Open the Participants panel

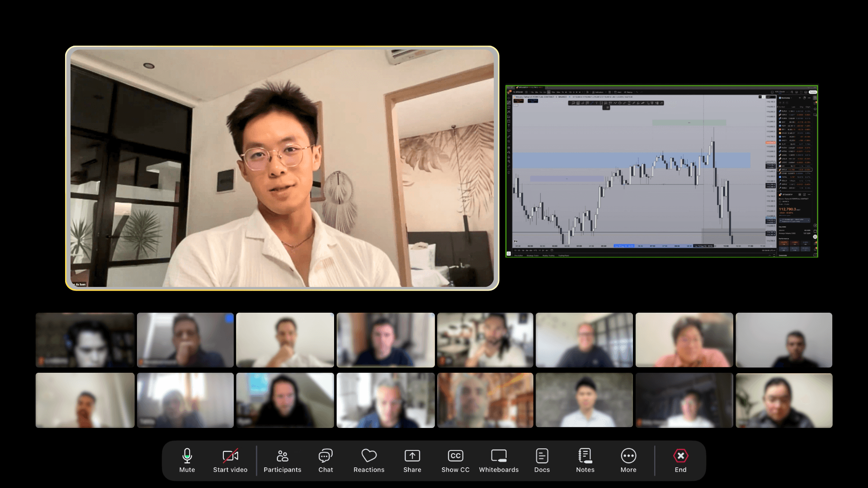coord(282,460)
